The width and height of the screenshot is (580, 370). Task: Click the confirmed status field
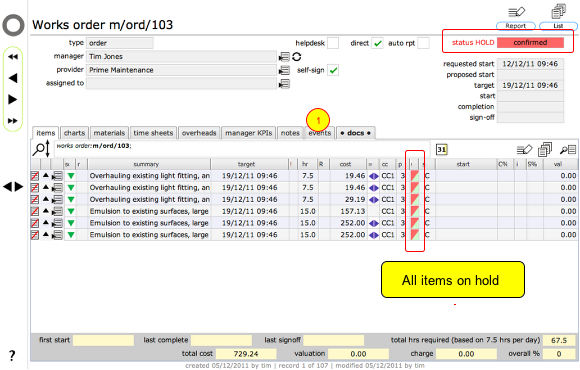pos(530,43)
